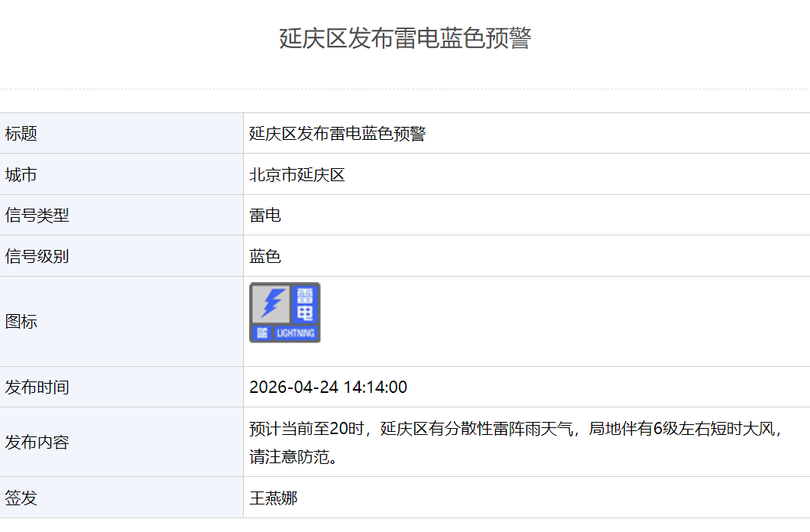Click the warning content paragraph text

(x=517, y=429)
